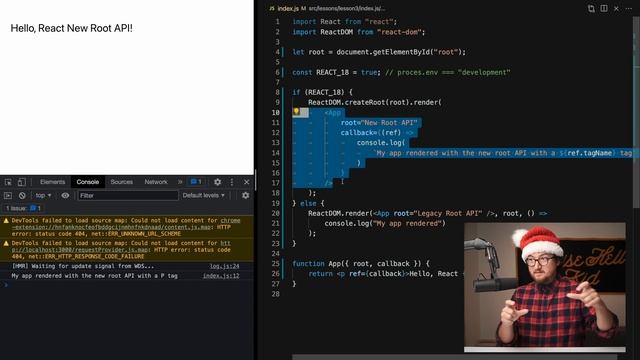
Task: Open the log.js:24 source link
Action: coord(224,266)
